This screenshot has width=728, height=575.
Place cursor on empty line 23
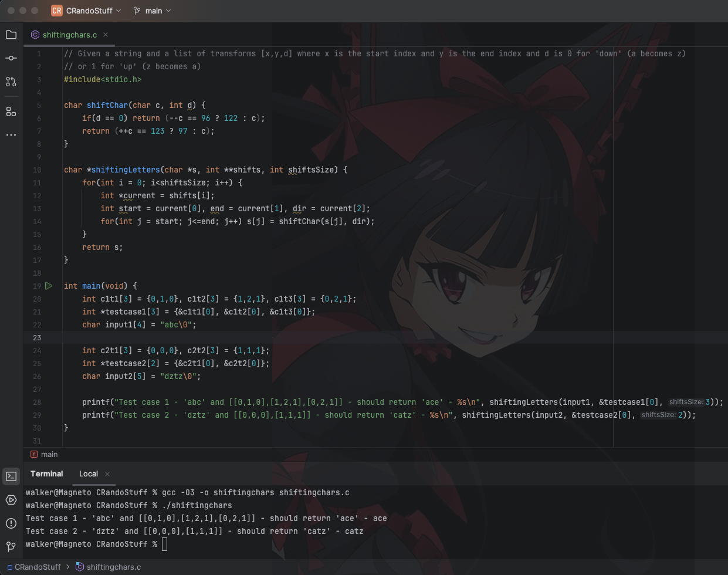click(375, 337)
